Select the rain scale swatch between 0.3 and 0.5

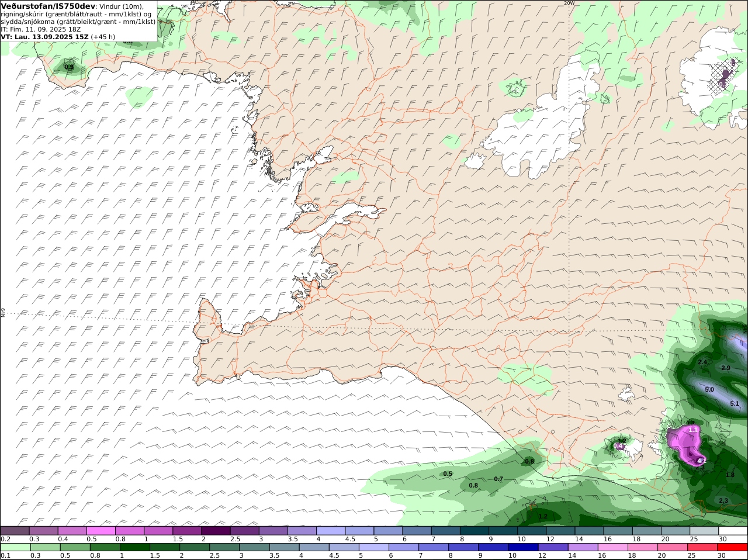(45, 547)
